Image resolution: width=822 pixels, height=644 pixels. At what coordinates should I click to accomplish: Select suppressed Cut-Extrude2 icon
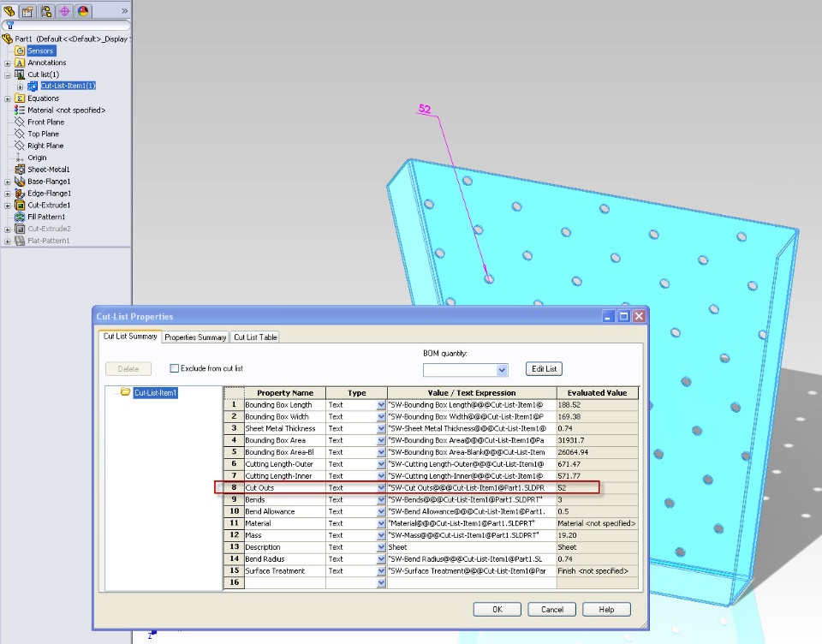(20, 229)
